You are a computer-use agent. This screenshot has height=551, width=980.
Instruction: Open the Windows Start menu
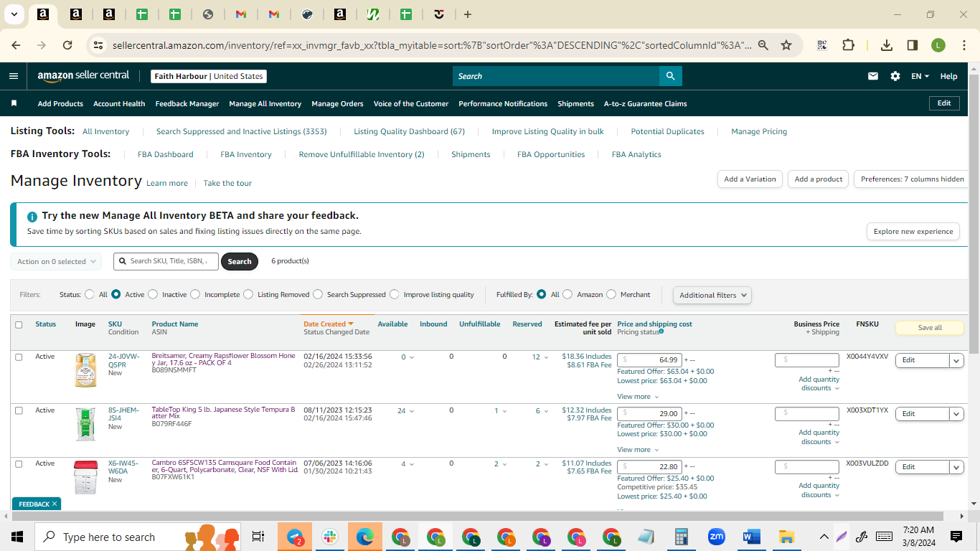[17, 537]
